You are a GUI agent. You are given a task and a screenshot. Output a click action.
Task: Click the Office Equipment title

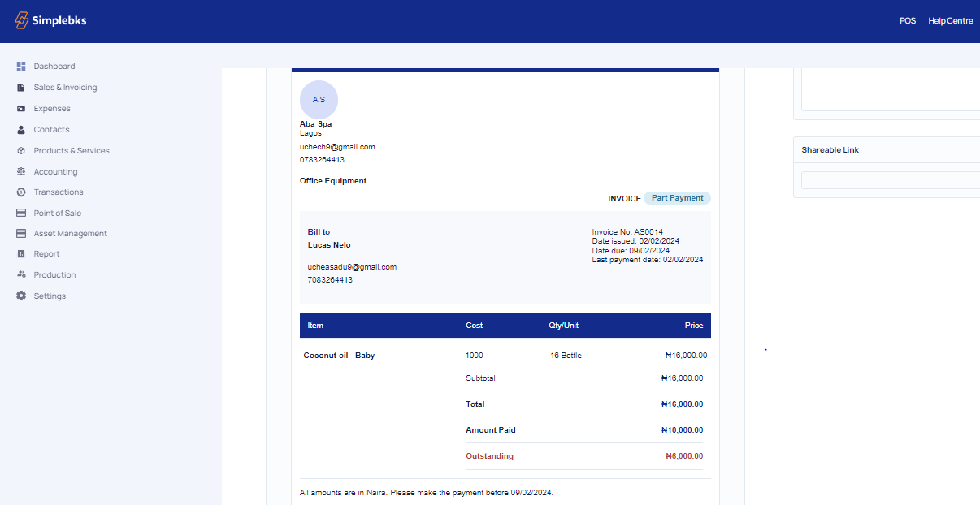[333, 181]
